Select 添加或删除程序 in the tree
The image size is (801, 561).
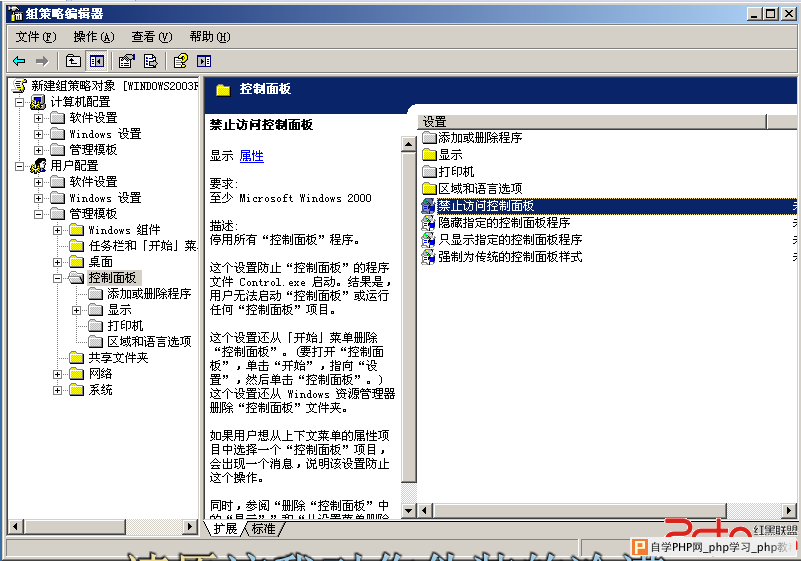(149, 294)
